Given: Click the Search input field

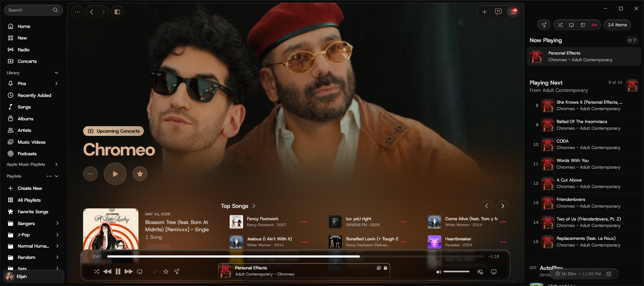Looking at the screenshot, I should pyautogui.click(x=33, y=10).
